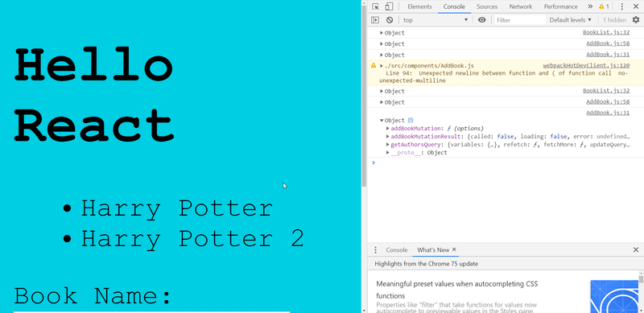
Task: Clear console with the ban icon
Action: 390,20
